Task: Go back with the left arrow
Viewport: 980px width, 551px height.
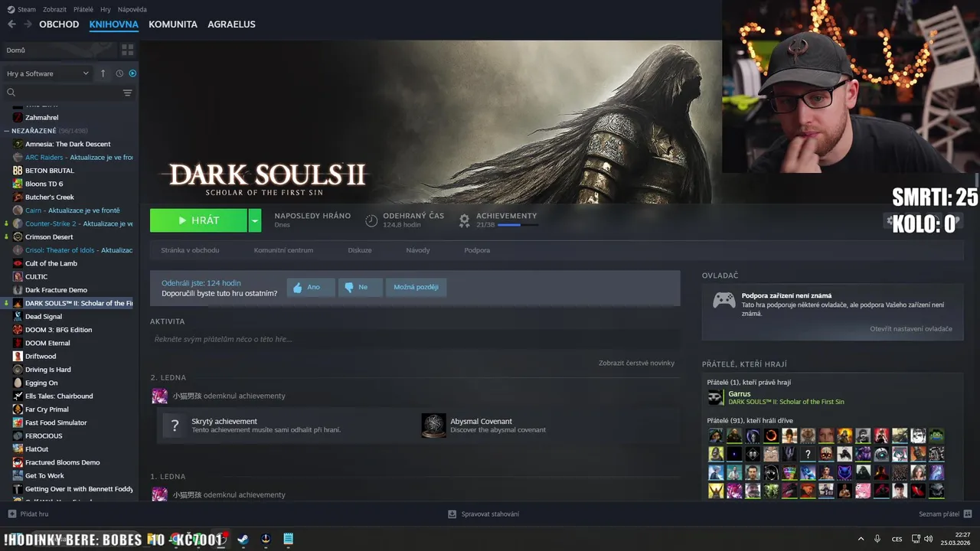Action: click(11, 24)
